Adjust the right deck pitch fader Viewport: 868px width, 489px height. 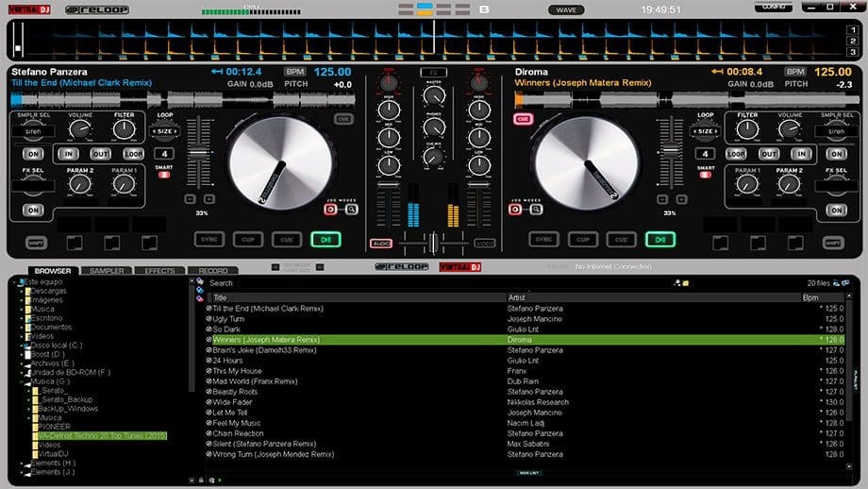pos(671,149)
